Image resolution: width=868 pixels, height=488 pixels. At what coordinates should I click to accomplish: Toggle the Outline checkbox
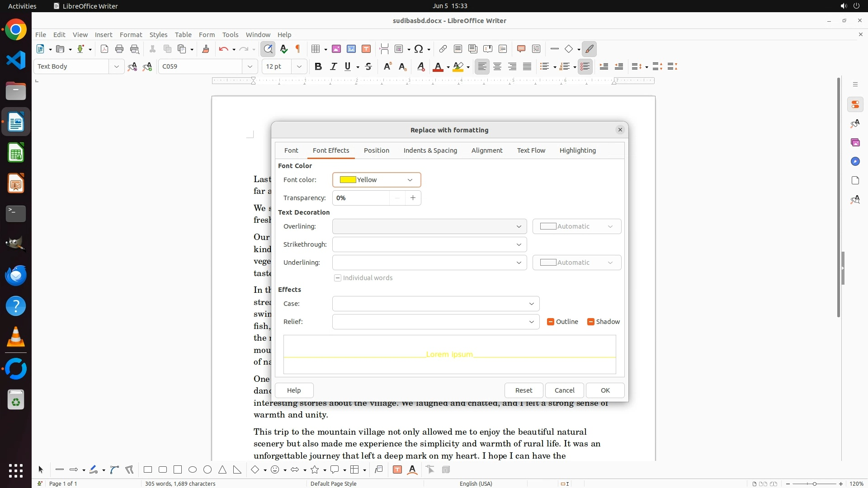coord(551,322)
